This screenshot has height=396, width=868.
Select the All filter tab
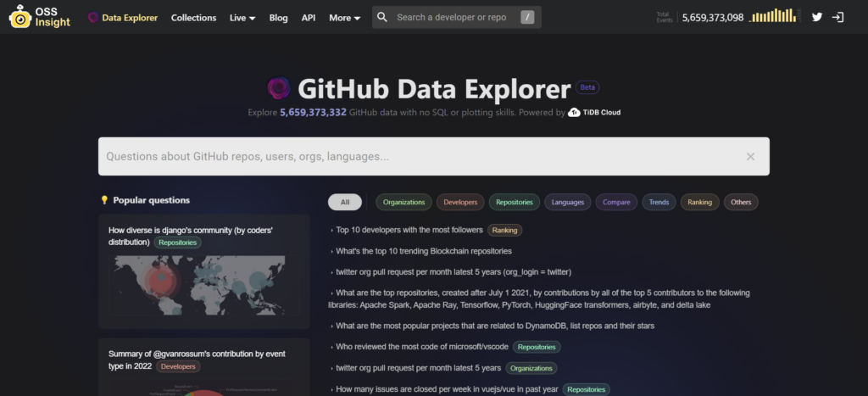tap(345, 202)
